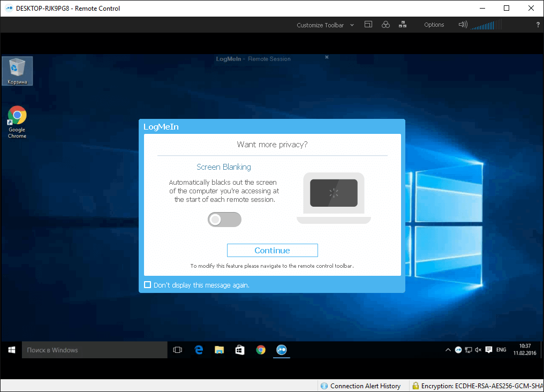Click the monitors network toolbar icon

coord(403,25)
